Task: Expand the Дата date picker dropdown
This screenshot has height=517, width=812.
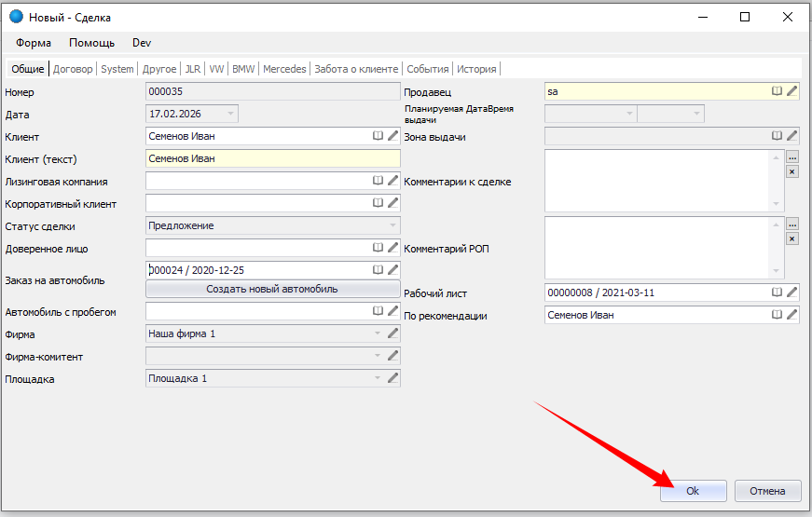Action: (x=230, y=114)
